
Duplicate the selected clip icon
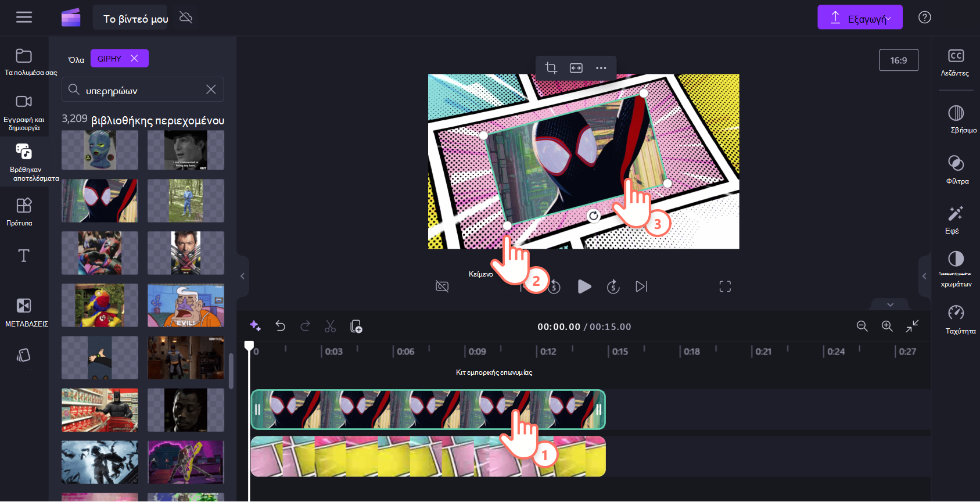pos(356,326)
